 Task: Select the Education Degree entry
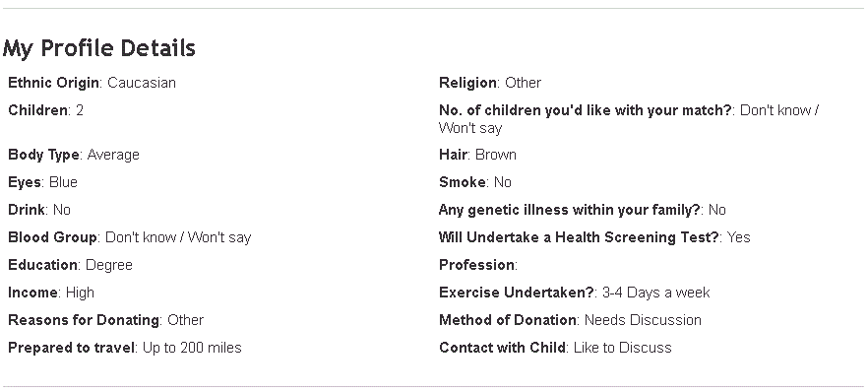(70, 265)
